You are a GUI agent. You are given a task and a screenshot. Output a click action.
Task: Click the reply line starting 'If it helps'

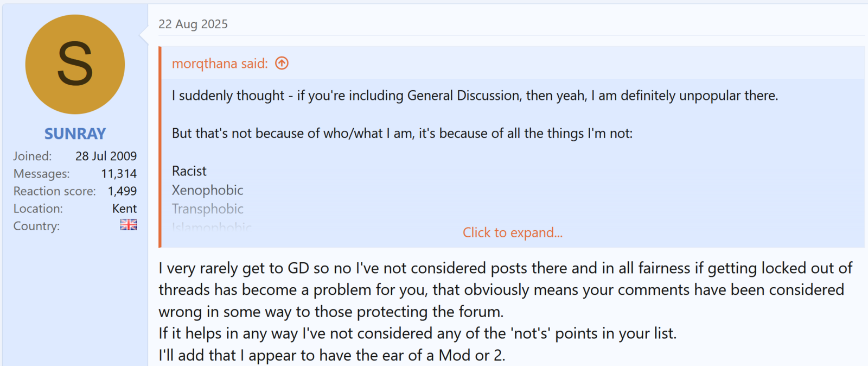tap(417, 333)
